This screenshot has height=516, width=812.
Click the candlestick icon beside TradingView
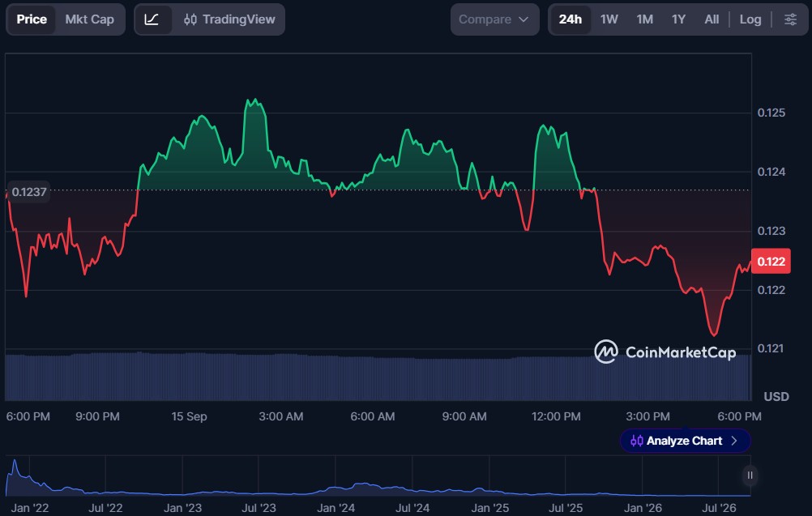point(190,19)
